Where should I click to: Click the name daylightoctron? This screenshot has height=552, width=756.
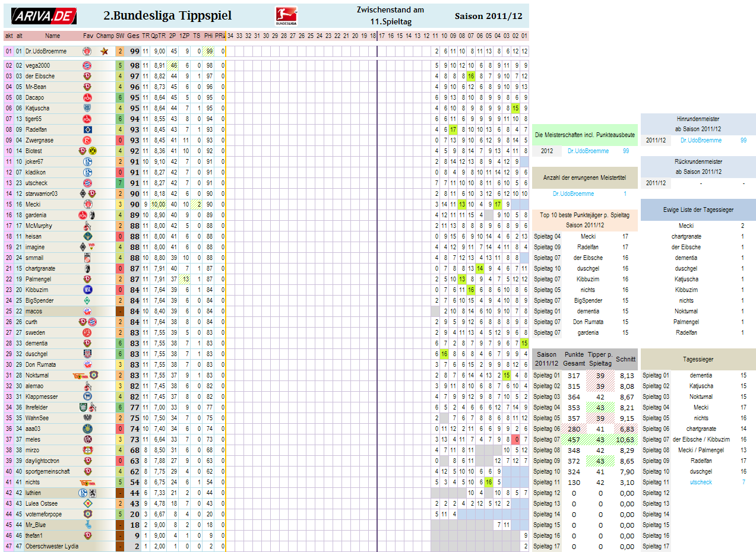point(42,461)
